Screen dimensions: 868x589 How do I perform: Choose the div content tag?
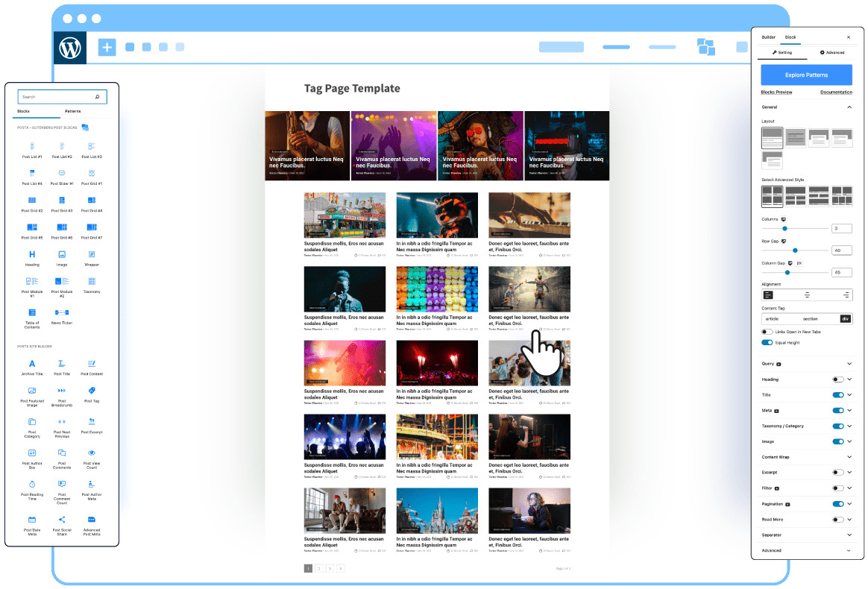click(x=845, y=319)
